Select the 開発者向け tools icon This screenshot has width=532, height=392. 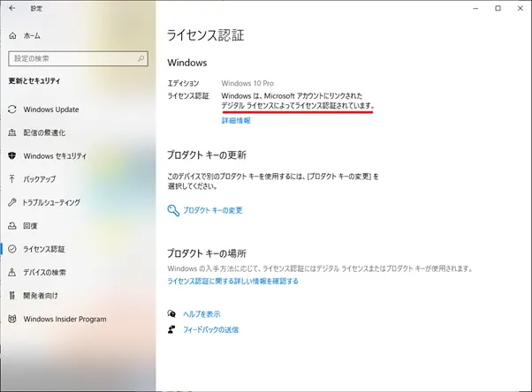point(12,296)
